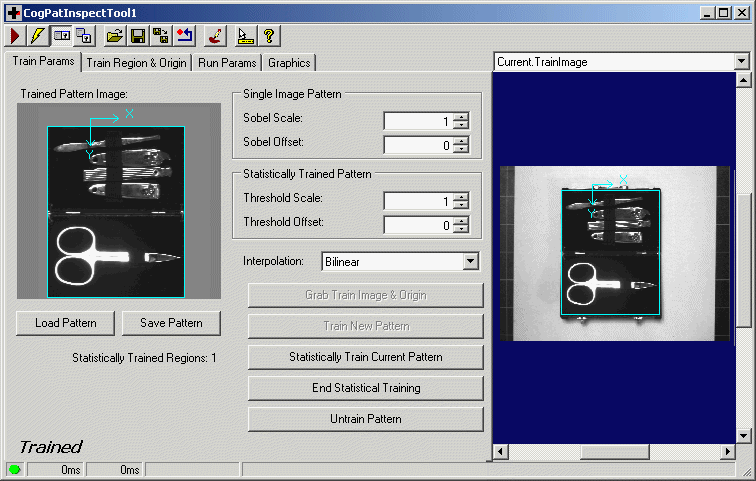The image size is (756, 481).
Task: Click the Load Pattern button
Action: pos(66,323)
